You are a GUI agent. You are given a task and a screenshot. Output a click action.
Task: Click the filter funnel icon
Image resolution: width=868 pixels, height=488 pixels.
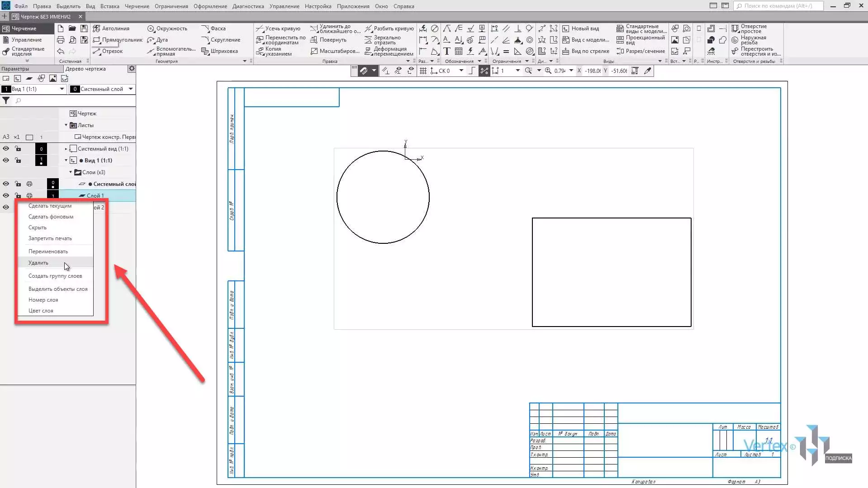(x=6, y=101)
